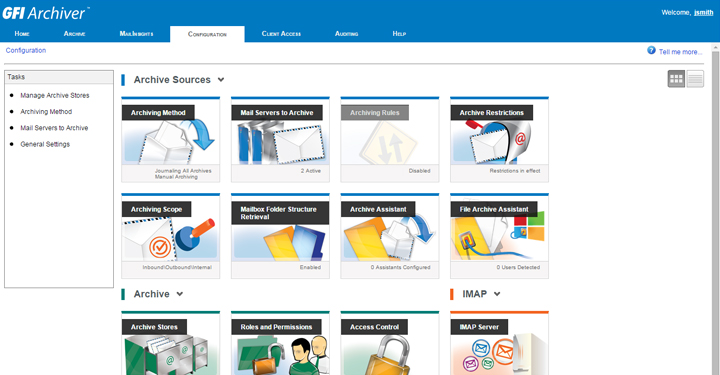Open the Mail Servers to Archive tile

[x=280, y=140]
